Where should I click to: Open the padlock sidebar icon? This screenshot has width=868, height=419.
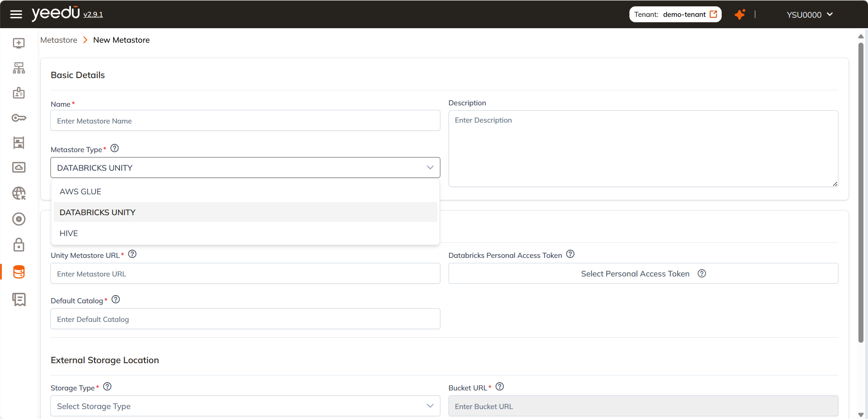(19, 245)
